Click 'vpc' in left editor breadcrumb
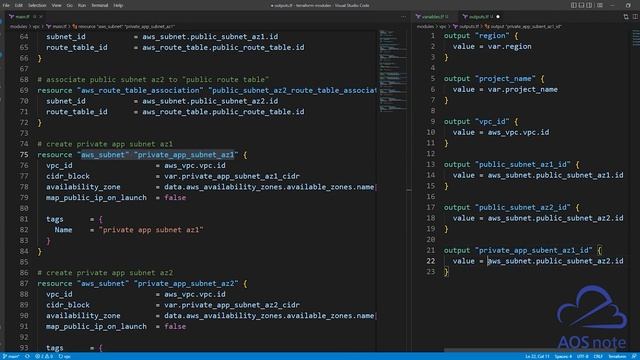 click(36, 27)
